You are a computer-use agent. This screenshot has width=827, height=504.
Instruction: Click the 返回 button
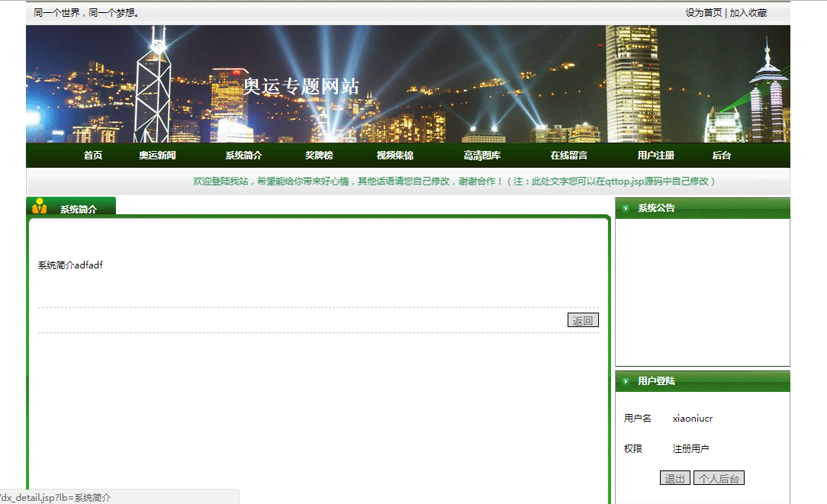pos(583,320)
